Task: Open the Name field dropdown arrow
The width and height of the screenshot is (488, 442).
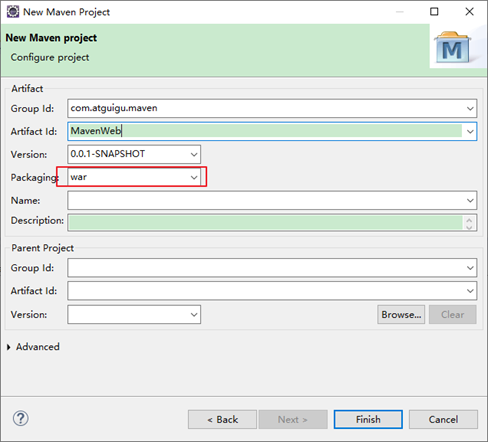Action: 470,200
